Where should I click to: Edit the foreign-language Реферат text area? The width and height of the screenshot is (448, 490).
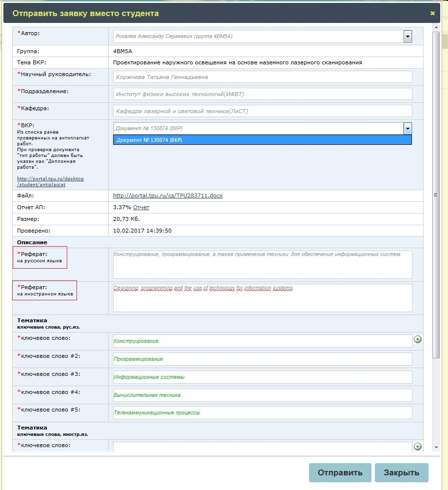click(262, 298)
